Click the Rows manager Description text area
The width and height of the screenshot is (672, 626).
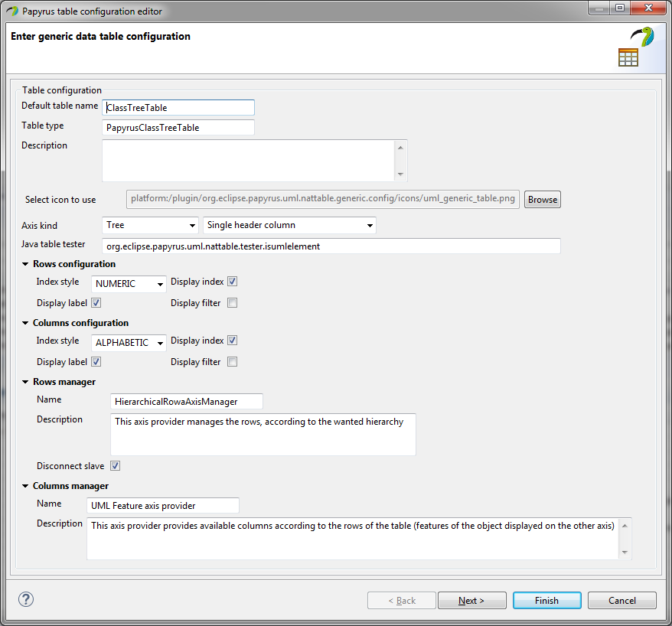(263, 435)
